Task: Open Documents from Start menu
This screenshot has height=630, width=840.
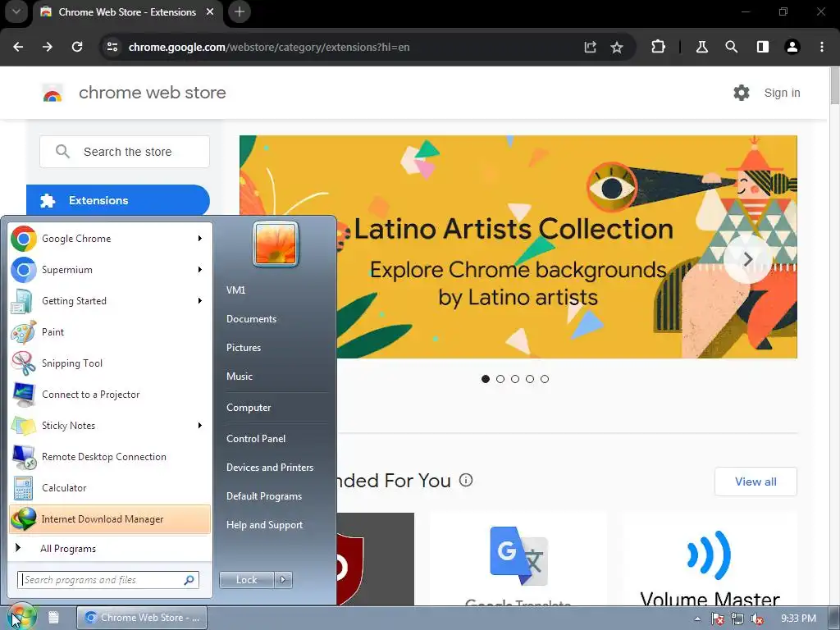Action: click(x=251, y=319)
